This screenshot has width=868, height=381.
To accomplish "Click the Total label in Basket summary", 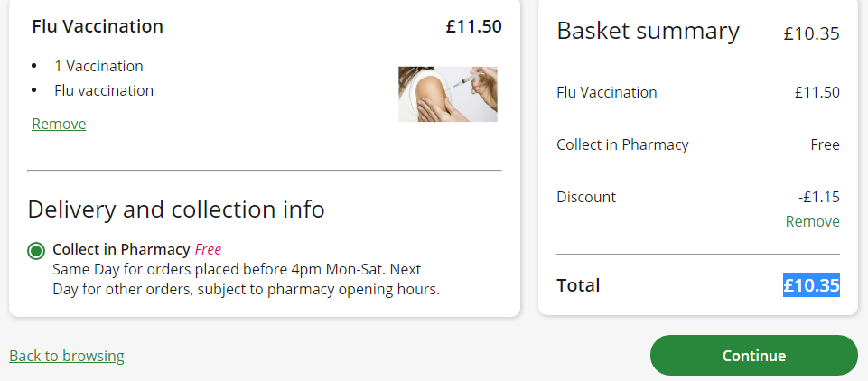I will tap(578, 285).
